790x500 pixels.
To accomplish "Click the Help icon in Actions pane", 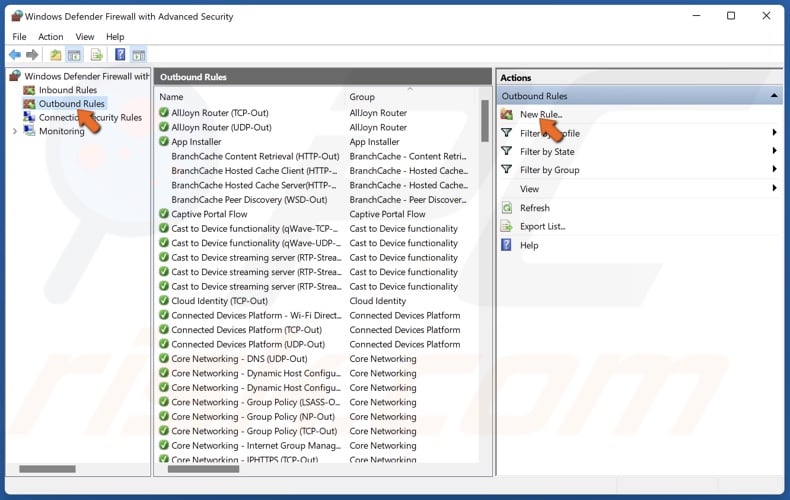I will click(506, 245).
